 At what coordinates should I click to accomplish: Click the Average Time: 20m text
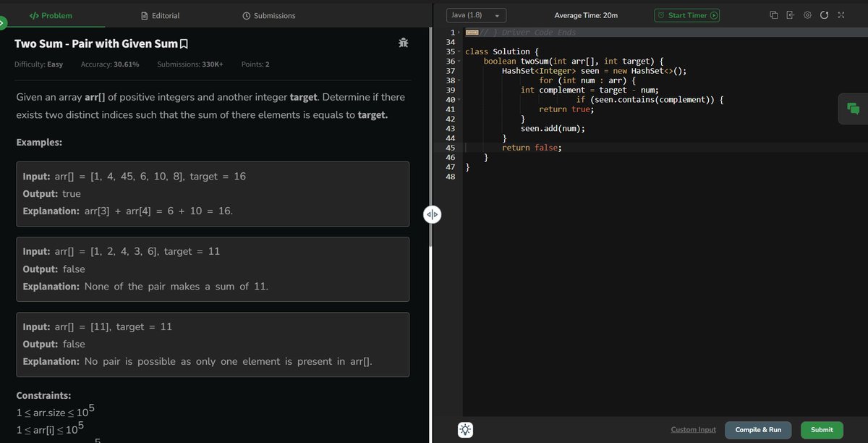pyautogui.click(x=584, y=15)
